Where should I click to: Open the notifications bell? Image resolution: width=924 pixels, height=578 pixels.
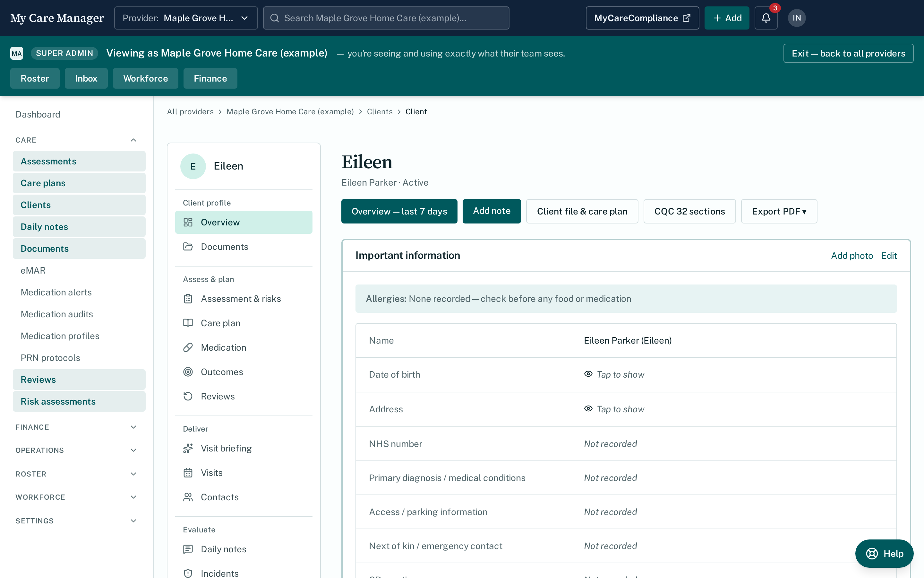766,18
